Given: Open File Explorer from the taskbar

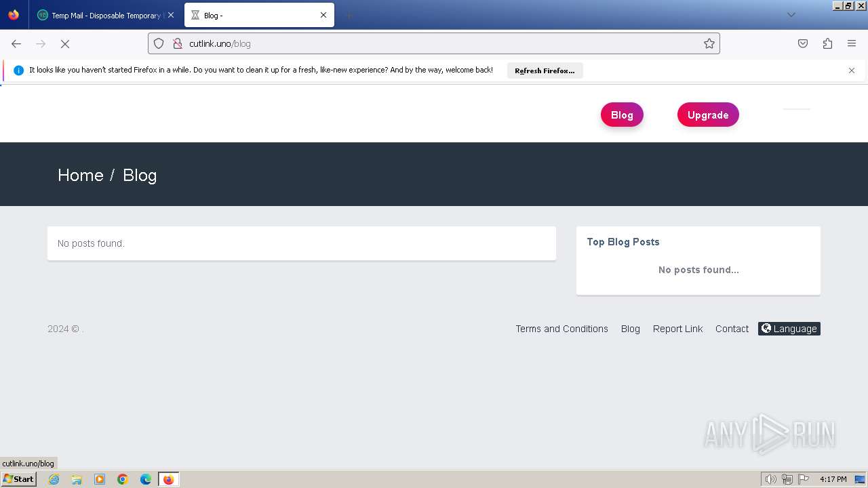Looking at the screenshot, I should [x=77, y=479].
